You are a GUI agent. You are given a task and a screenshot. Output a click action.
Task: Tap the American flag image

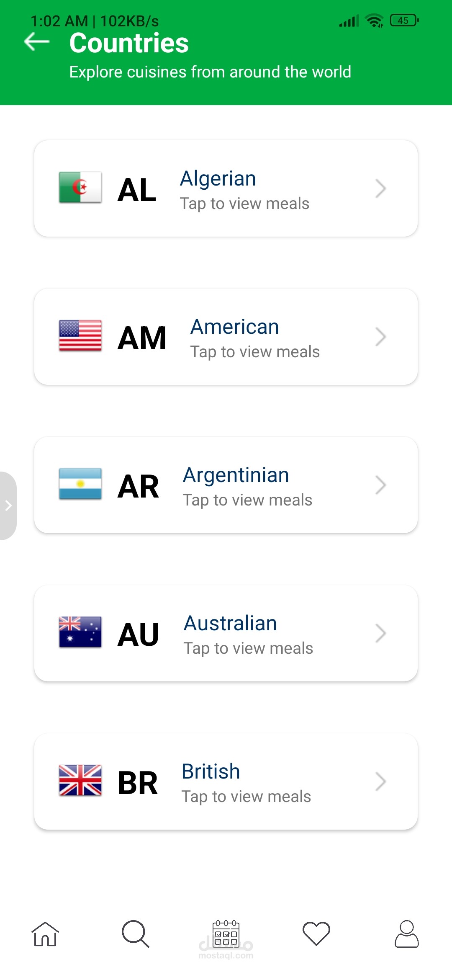(80, 336)
